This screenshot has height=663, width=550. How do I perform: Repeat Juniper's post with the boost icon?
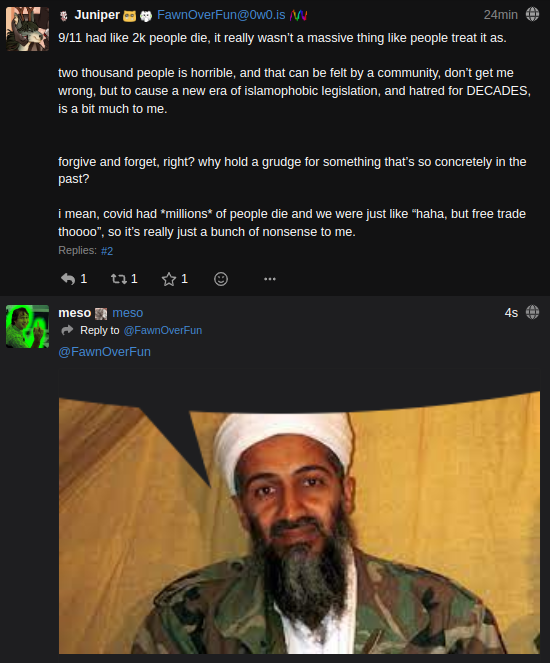[118, 279]
